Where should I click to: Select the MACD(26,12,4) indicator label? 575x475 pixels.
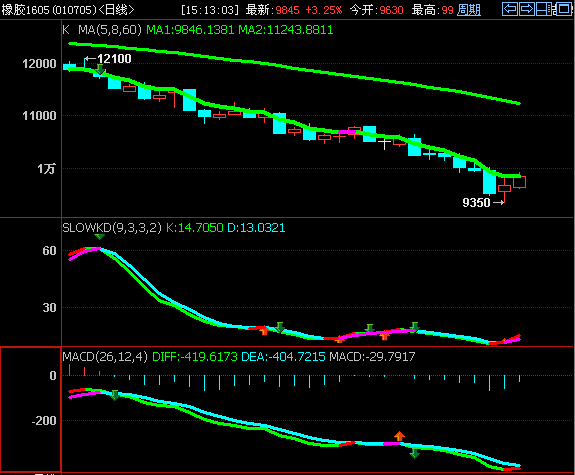coord(105,357)
